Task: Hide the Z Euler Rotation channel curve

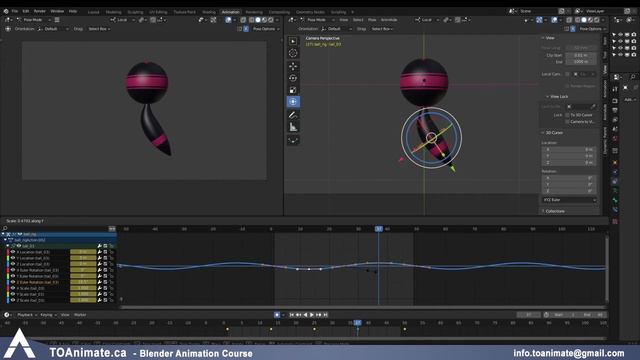Action: (x=13, y=282)
